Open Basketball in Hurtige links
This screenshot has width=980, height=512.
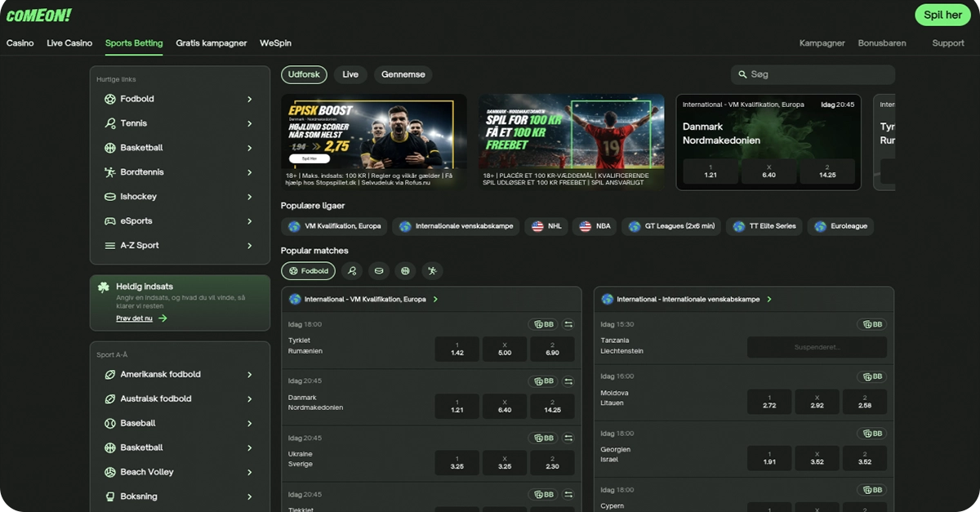[x=180, y=148]
